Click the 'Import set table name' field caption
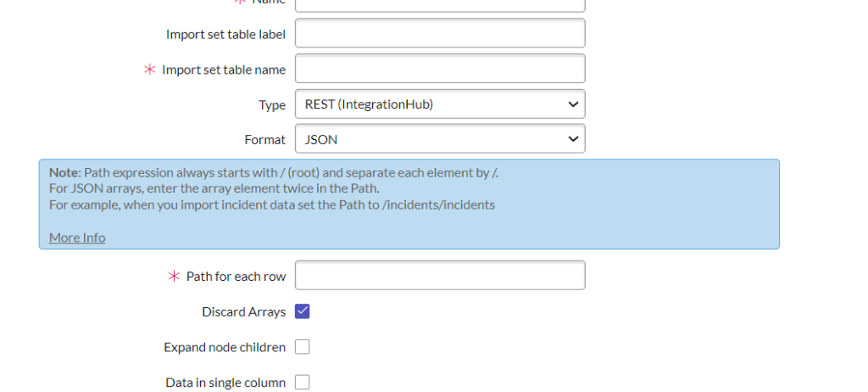The width and height of the screenshot is (868, 392). click(x=224, y=70)
